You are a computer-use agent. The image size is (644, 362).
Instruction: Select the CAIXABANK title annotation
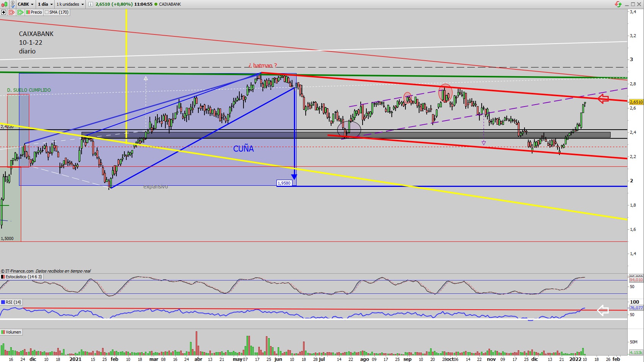tap(36, 34)
